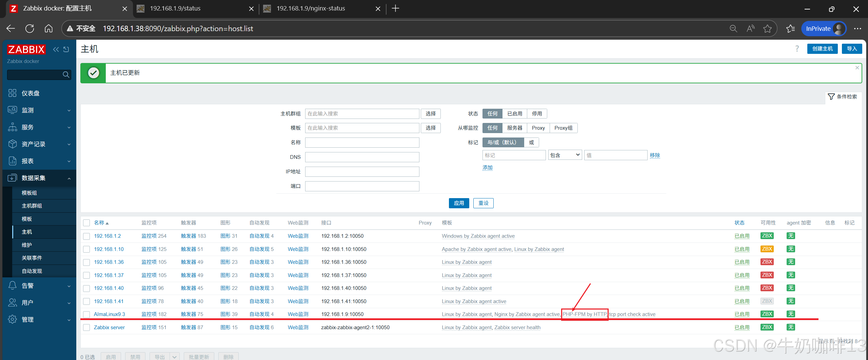
Task: Open the PHP-FPM by HTTP template link
Action: [585, 314]
